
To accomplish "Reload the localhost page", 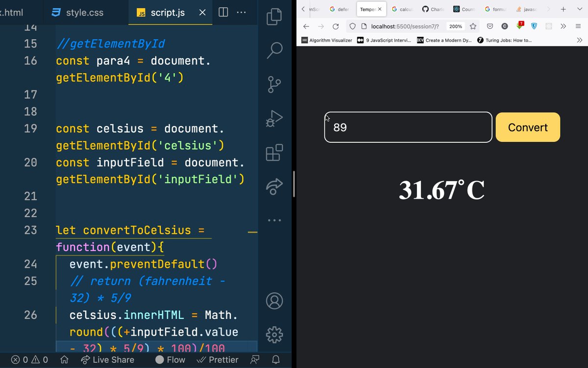I will [336, 26].
